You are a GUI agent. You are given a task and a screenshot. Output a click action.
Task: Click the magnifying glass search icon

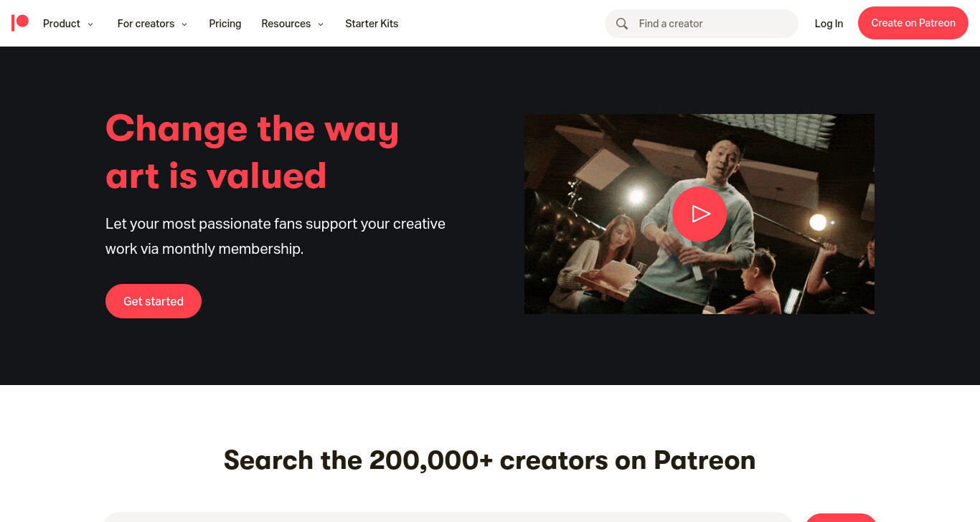point(622,24)
